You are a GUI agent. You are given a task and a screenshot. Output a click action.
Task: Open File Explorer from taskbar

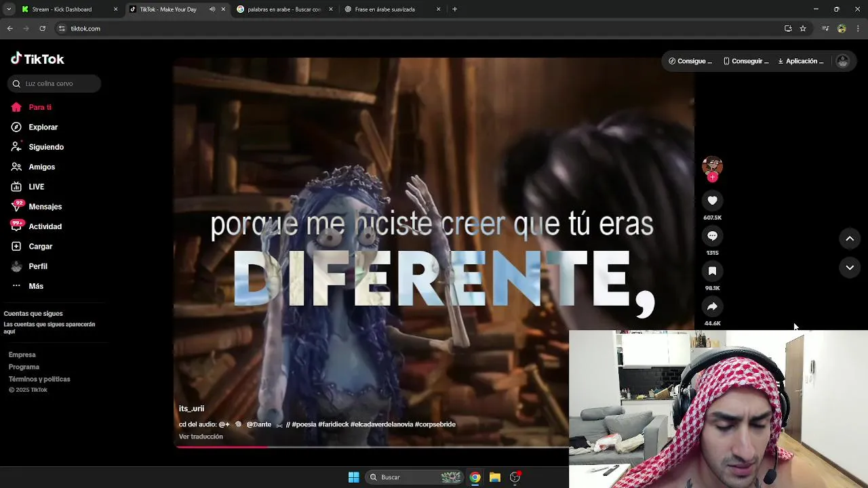pyautogui.click(x=495, y=477)
